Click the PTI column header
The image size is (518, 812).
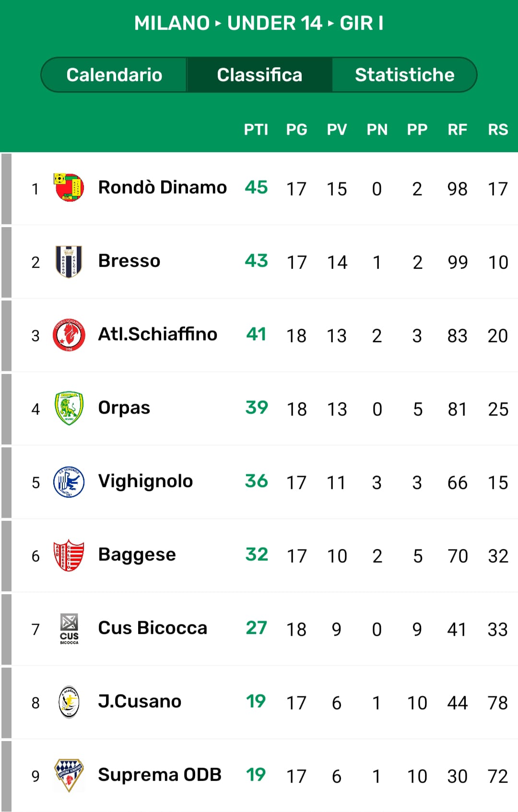[x=256, y=130]
